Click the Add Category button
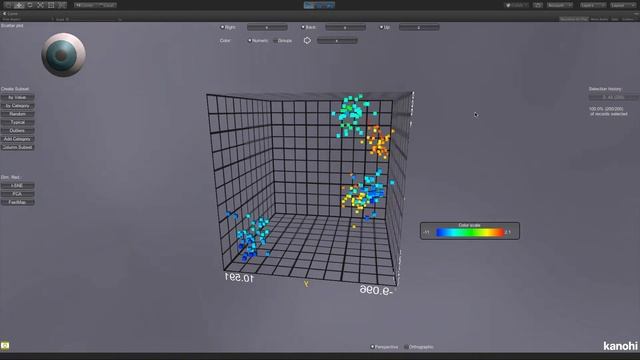 (18, 139)
